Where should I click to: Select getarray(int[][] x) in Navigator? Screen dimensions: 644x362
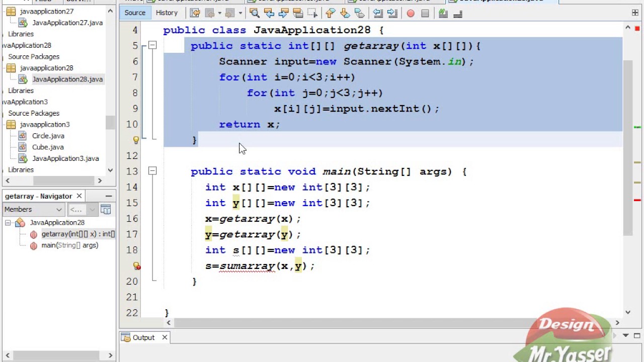point(78,234)
